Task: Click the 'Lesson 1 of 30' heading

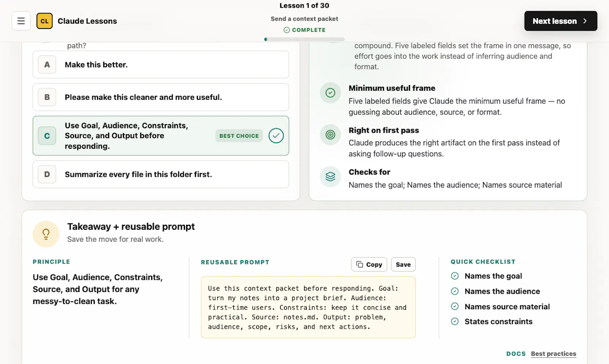Action: 304,5
